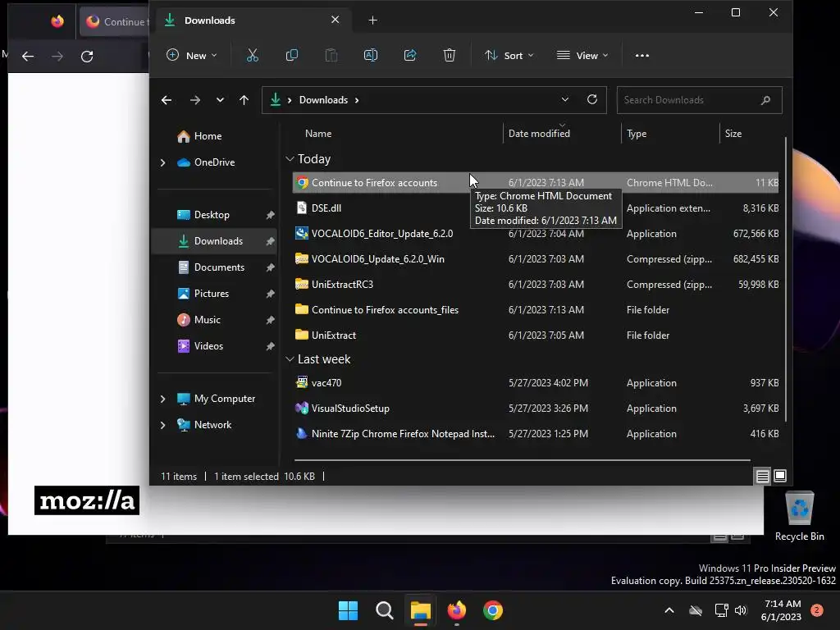Click the Copy icon in Explorer toolbar
Screen dimensions: 840x630
(292, 55)
